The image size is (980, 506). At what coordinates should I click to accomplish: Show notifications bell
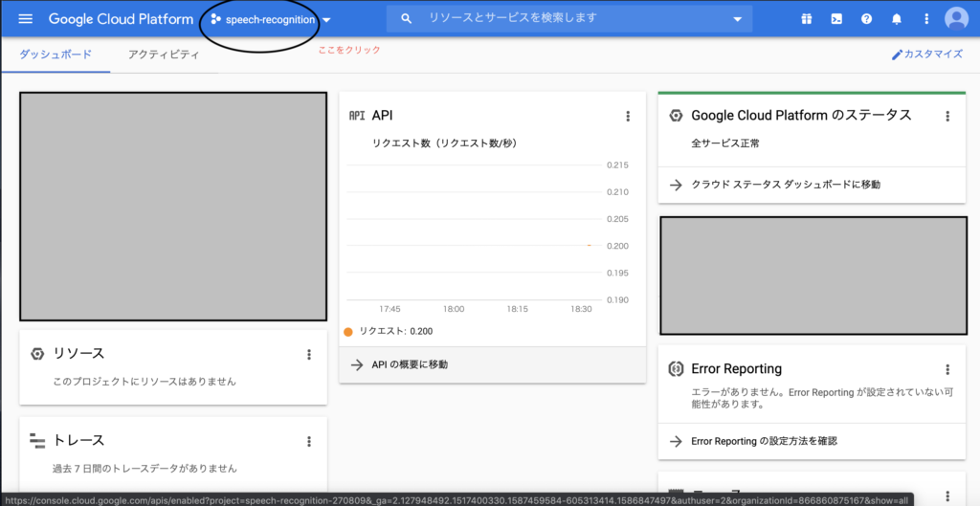[x=896, y=19]
